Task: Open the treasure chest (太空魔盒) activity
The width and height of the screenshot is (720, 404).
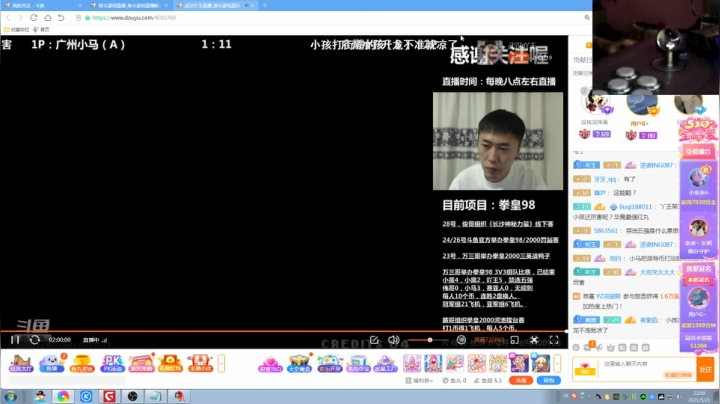Action: pos(299,364)
